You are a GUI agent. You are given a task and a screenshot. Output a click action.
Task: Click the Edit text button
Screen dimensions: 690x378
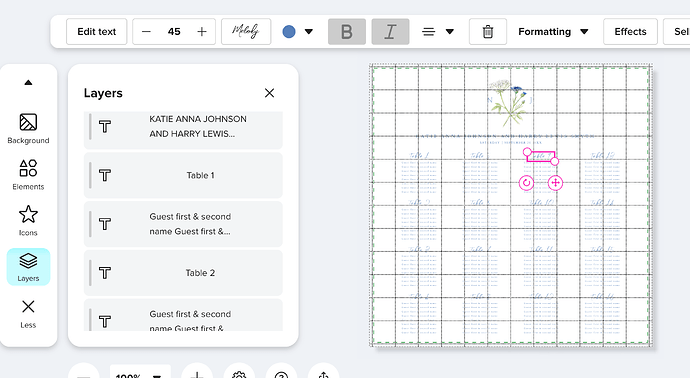(96, 32)
